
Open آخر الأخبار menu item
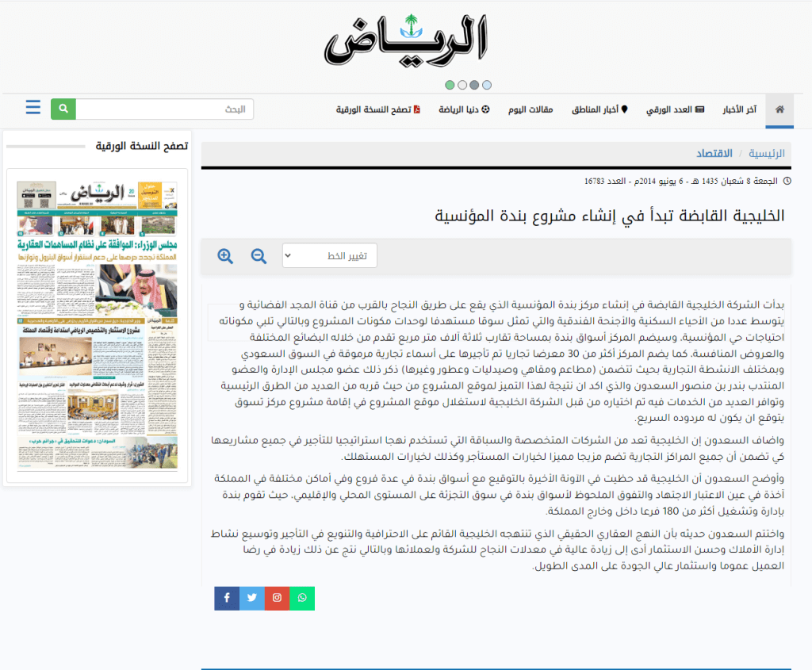(740, 109)
